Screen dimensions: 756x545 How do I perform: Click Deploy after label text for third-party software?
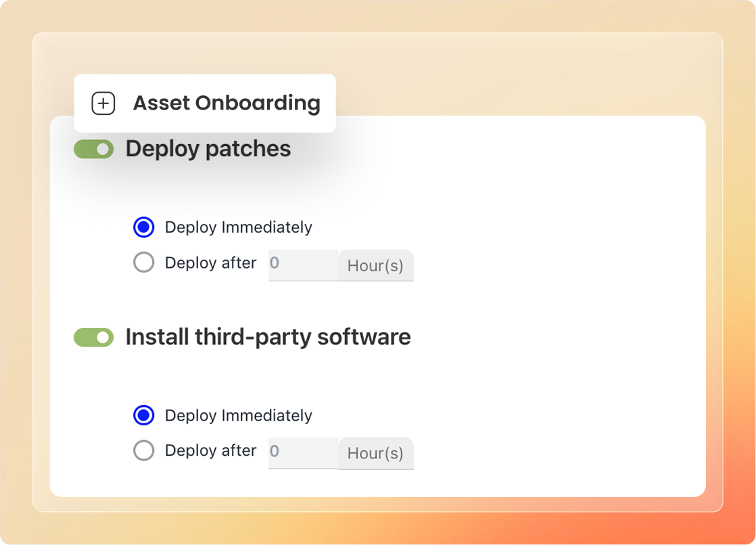(x=210, y=451)
